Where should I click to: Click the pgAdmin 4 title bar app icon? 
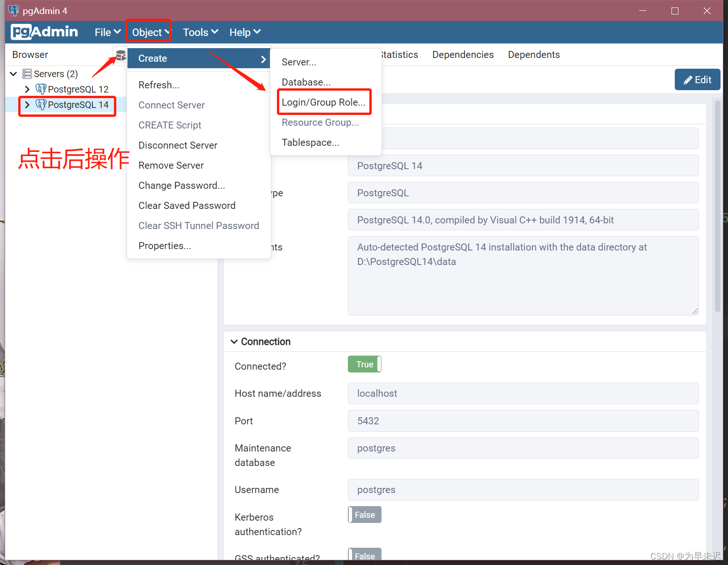14,11
